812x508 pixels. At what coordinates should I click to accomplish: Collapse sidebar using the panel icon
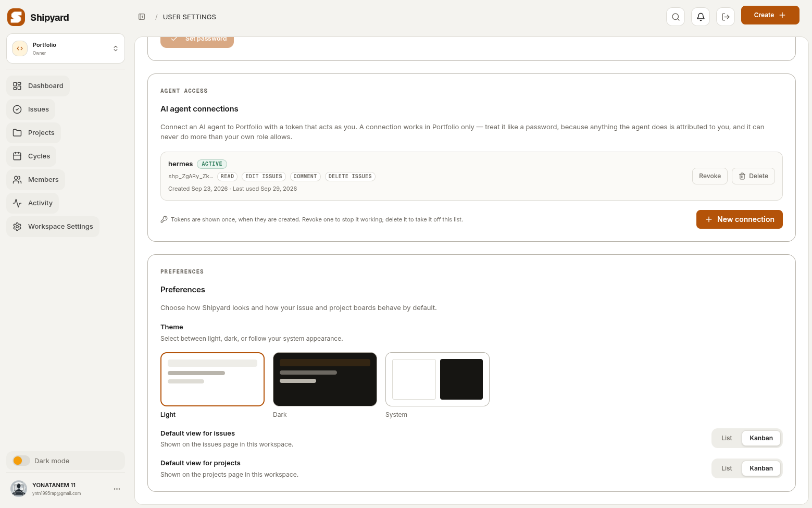tap(142, 17)
